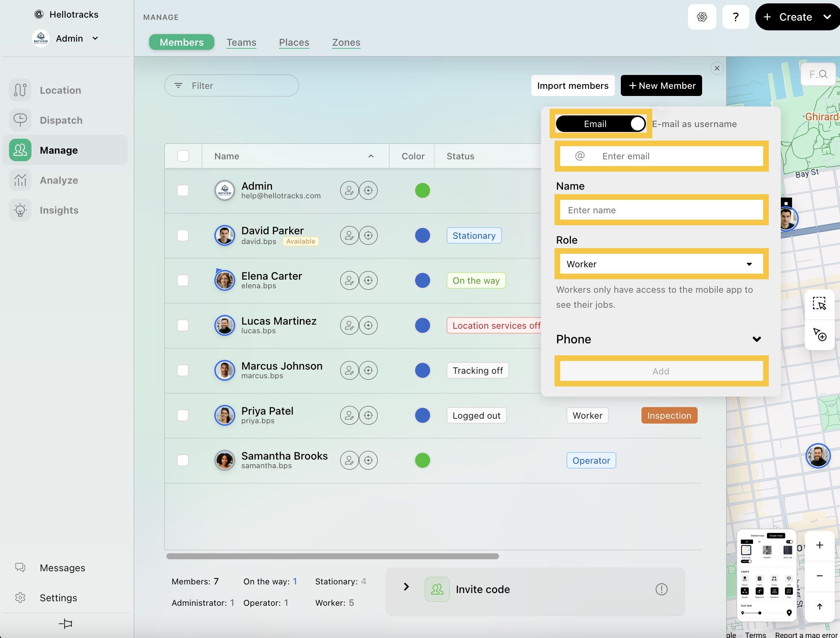Click Priya Patel's blue color swatch
This screenshot has height=638, width=840.
[422, 415]
